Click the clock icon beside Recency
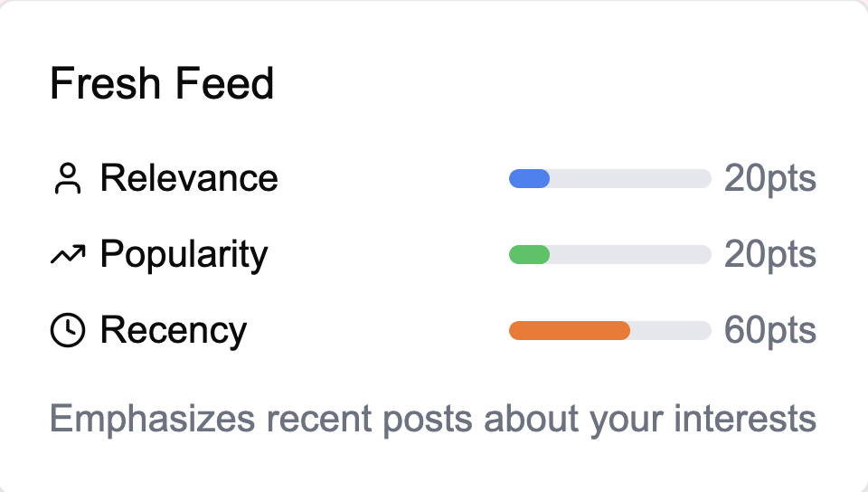 click(x=67, y=332)
